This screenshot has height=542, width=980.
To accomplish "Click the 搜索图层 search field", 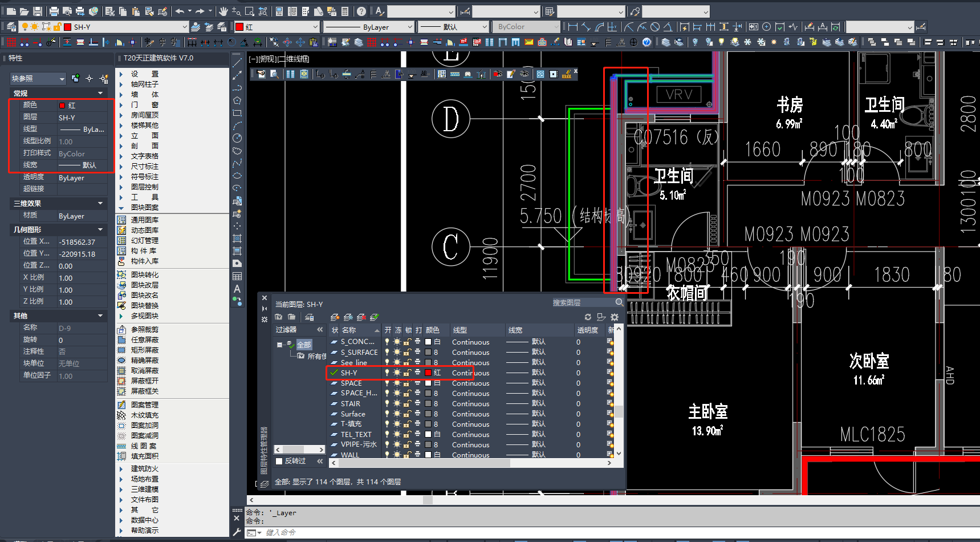I will [582, 302].
